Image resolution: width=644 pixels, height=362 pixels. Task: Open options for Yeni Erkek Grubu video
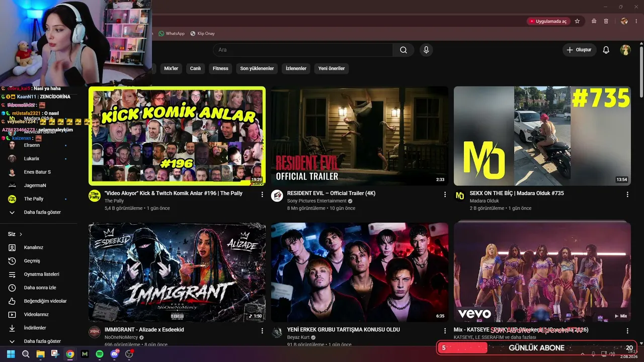coord(445,331)
